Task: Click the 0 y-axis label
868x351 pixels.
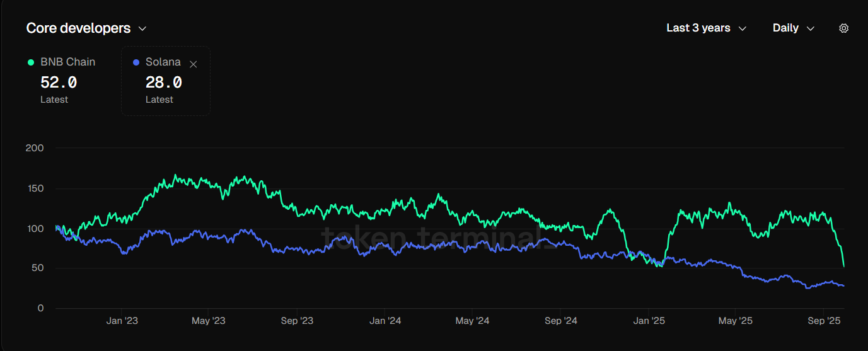Action: (41, 308)
